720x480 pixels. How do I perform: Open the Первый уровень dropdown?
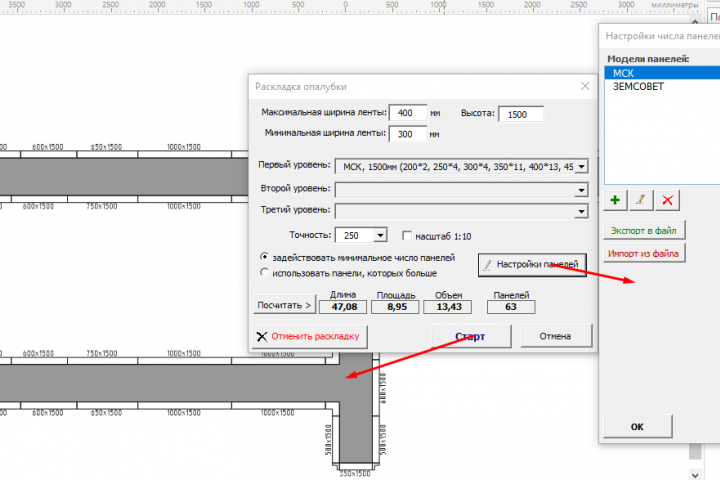point(581,166)
